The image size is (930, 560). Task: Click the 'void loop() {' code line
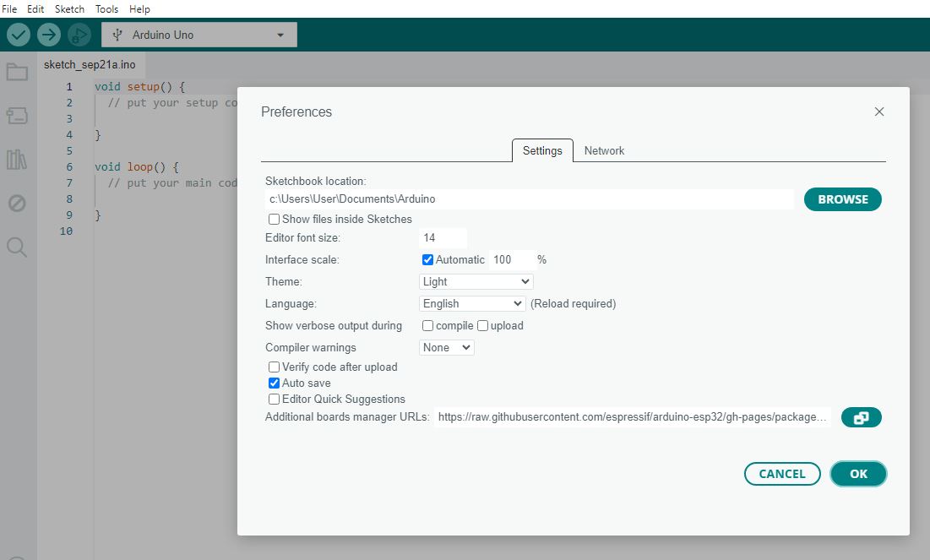coord(136,167)
